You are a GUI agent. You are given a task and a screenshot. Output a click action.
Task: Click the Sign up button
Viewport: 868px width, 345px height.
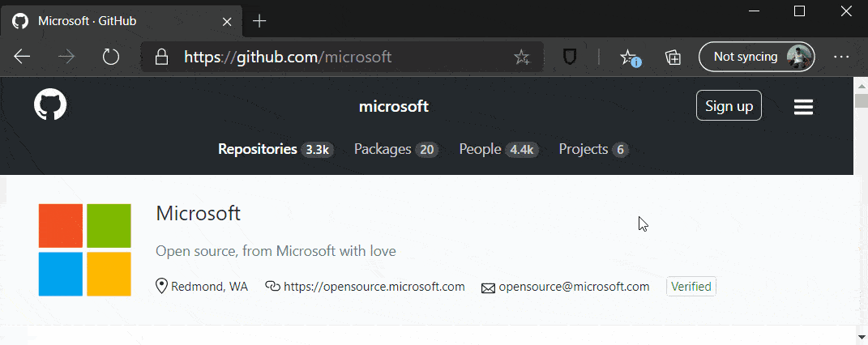[729, 106]
